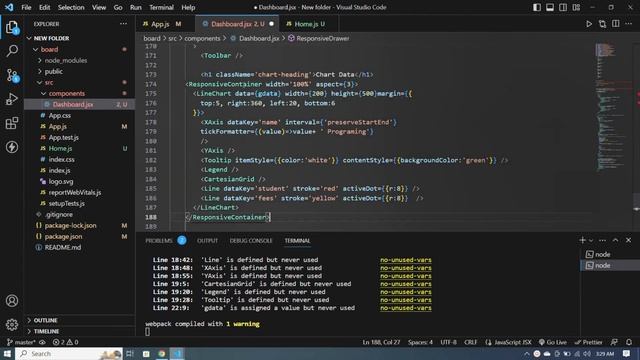
Task: Open README.md in the file tree
Action: [62, 247]
